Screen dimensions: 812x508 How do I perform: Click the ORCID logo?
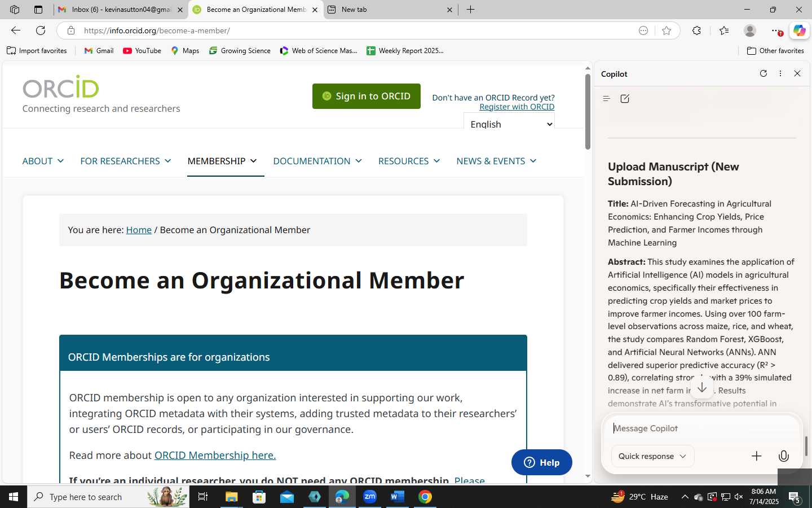(61, 87)
